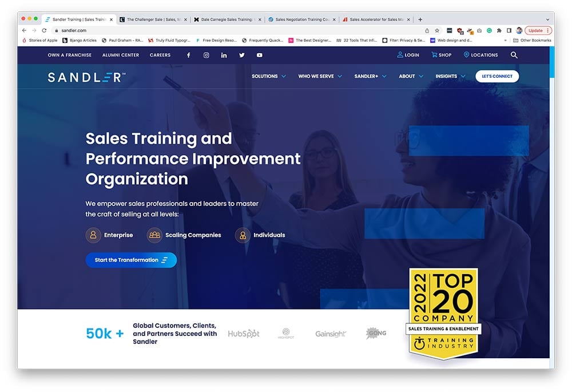
Task: Open Sandler's Instagram profile icon
Action: (206, 55)
